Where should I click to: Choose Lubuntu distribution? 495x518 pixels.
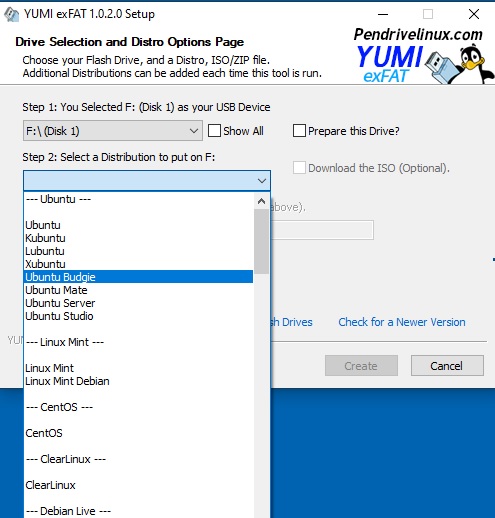[139, 251]
